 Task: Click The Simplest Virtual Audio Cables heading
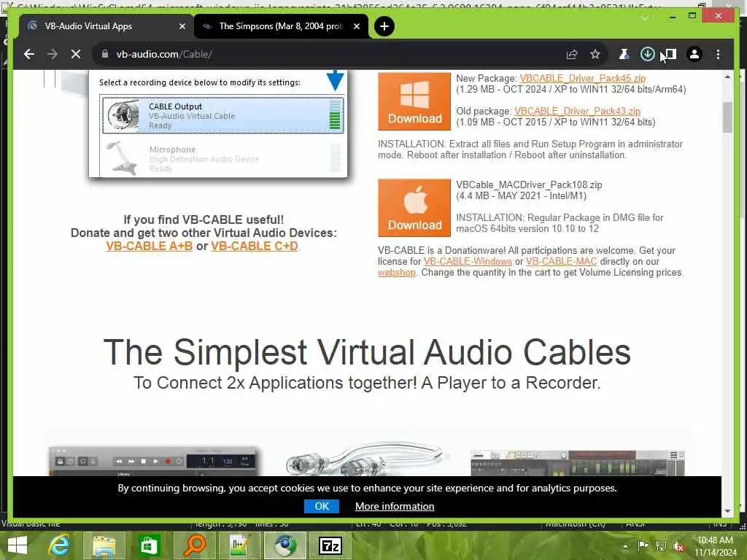[x=367, y=352]
